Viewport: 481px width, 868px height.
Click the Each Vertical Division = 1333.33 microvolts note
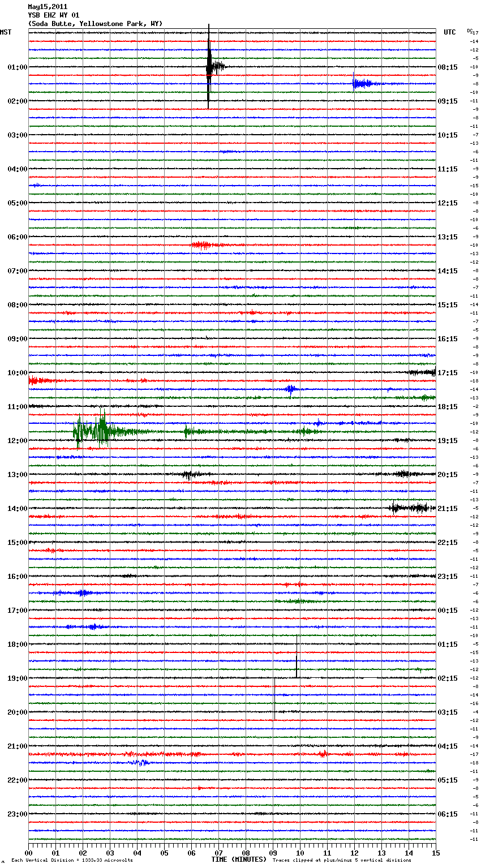tap(72, 861)
